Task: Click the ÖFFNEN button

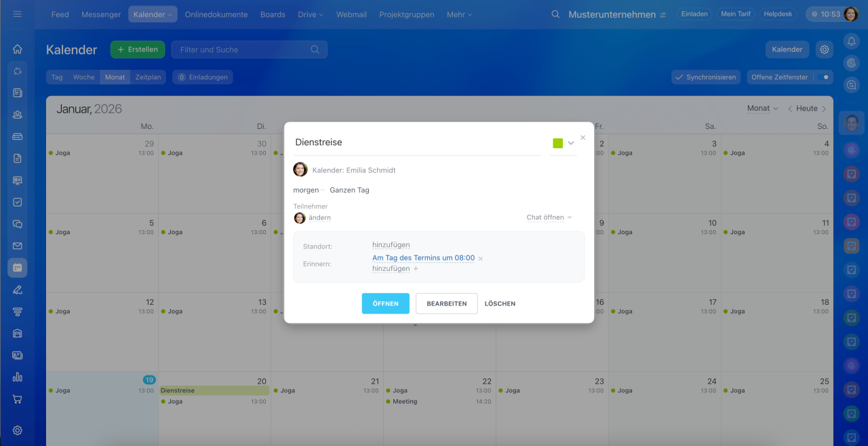Action: pyautogui.click(x=386, y=303)
